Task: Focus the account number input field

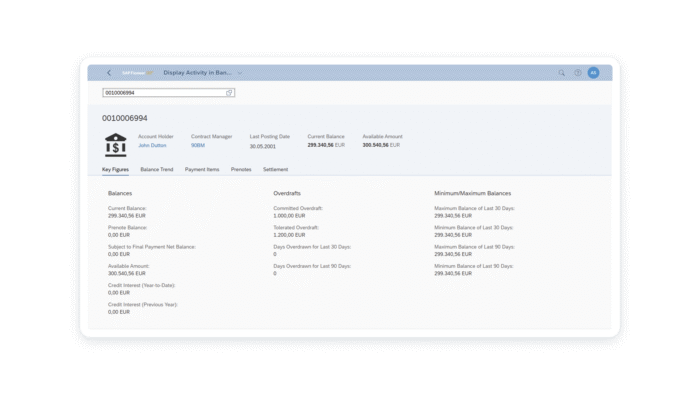Action: point(168,93)
